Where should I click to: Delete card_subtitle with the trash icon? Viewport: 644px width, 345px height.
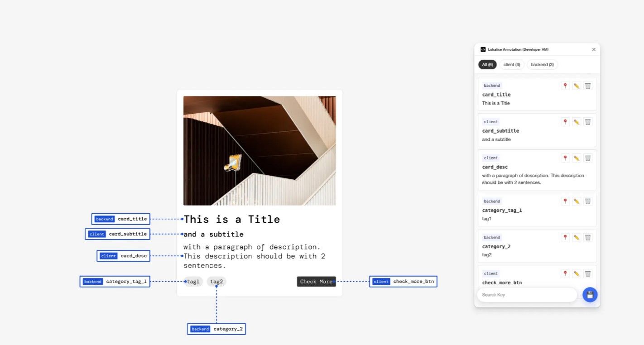[588, 122]
